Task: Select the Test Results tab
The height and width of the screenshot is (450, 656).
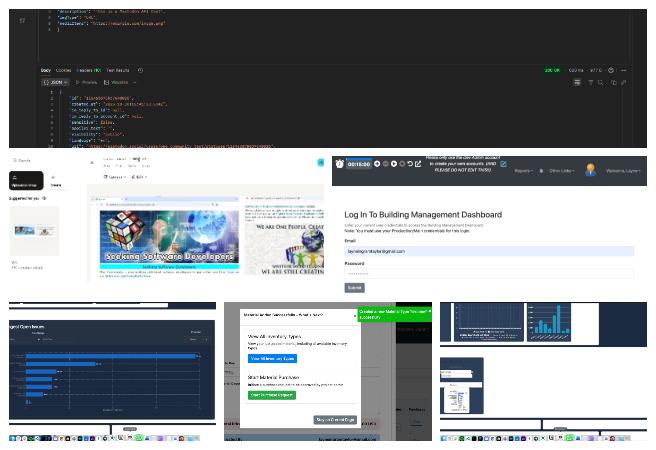Action: (118, 70)
